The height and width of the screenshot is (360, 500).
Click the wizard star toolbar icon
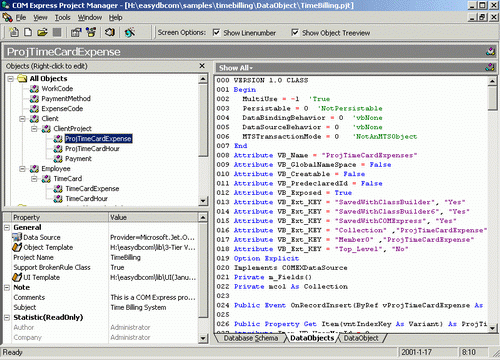[130, 32]
